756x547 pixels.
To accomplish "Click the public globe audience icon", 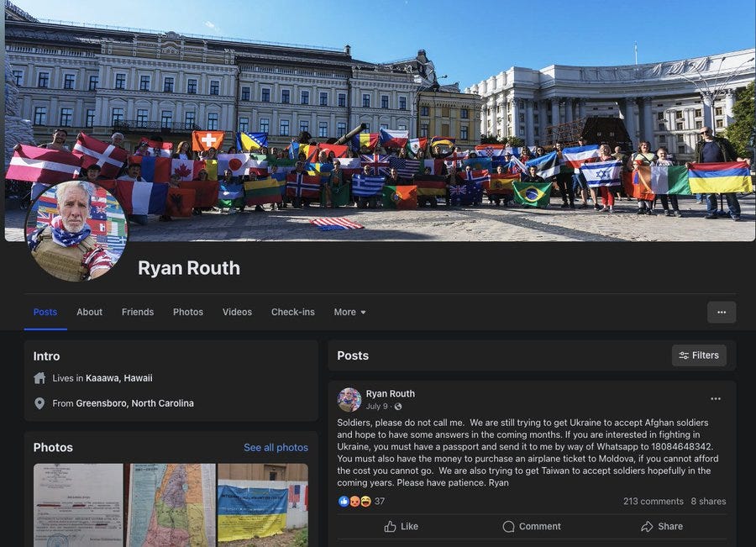I will 398,407.
